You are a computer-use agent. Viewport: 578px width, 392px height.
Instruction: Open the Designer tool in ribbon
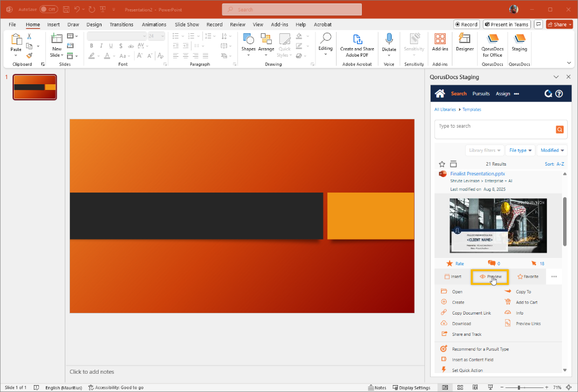pos(464,42)
